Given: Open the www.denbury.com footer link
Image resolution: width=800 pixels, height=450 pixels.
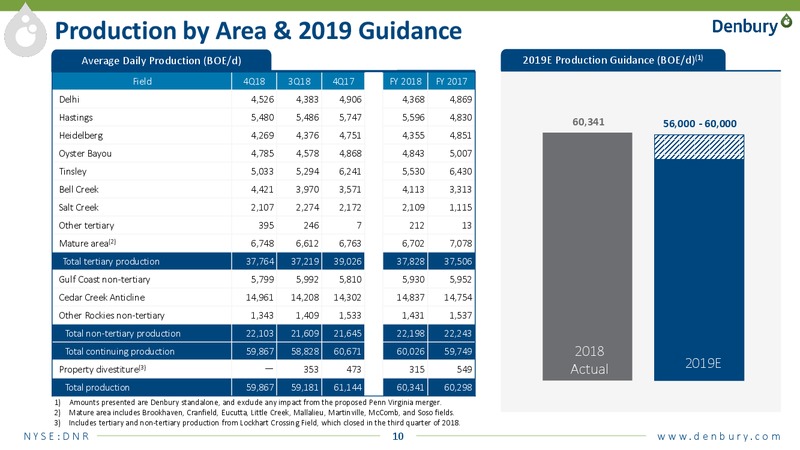Looking at the screenshot, I should click(718, 436).
